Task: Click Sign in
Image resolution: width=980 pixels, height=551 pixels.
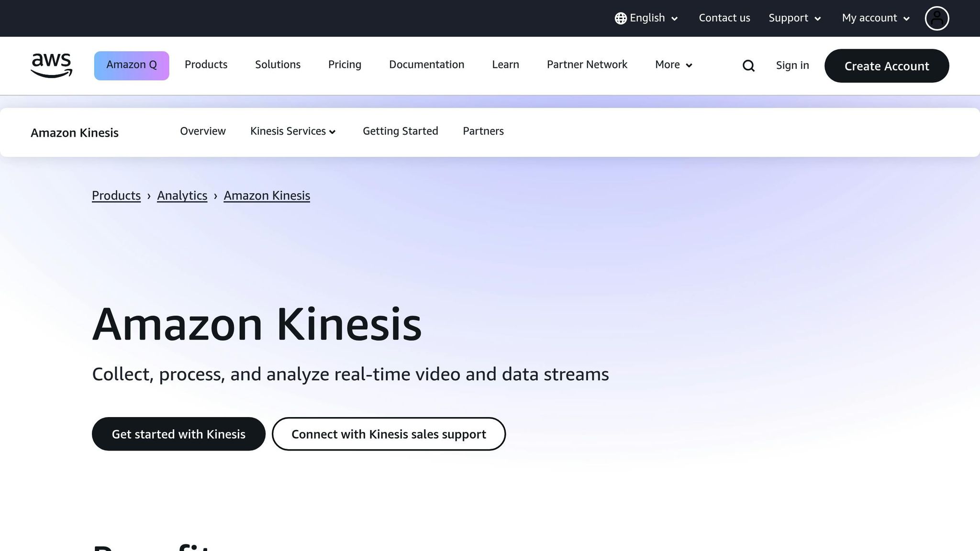Action: point(792,66)
